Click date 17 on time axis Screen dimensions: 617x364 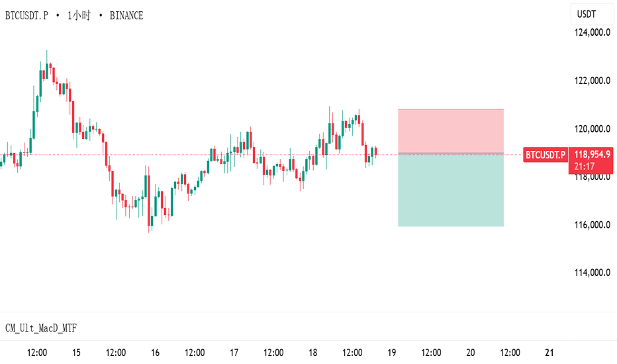tap(234, 353)
